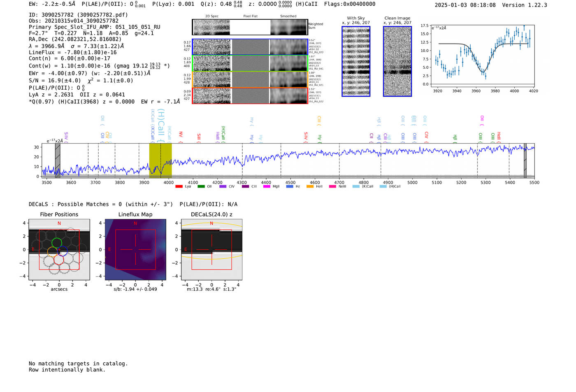The image size is (576, 392).
Task: Click the (K)CaII legend swatch
Action: (x=356, y=186)
